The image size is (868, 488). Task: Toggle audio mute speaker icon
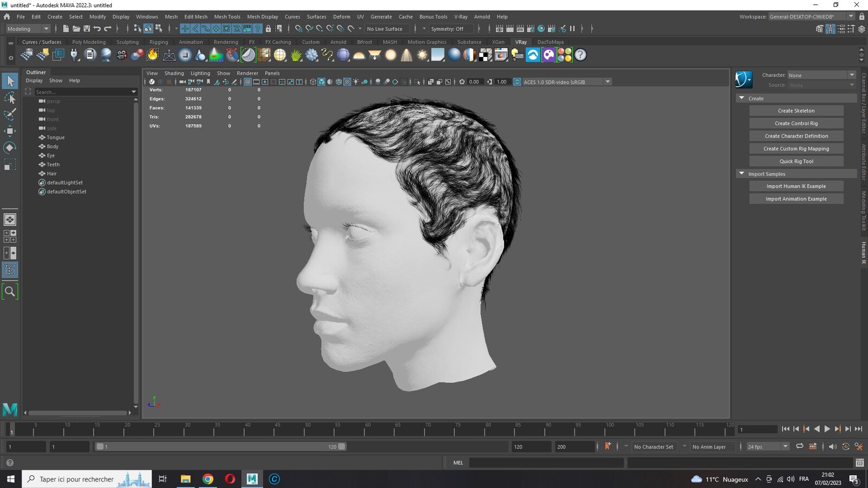[x=833, y=447]
